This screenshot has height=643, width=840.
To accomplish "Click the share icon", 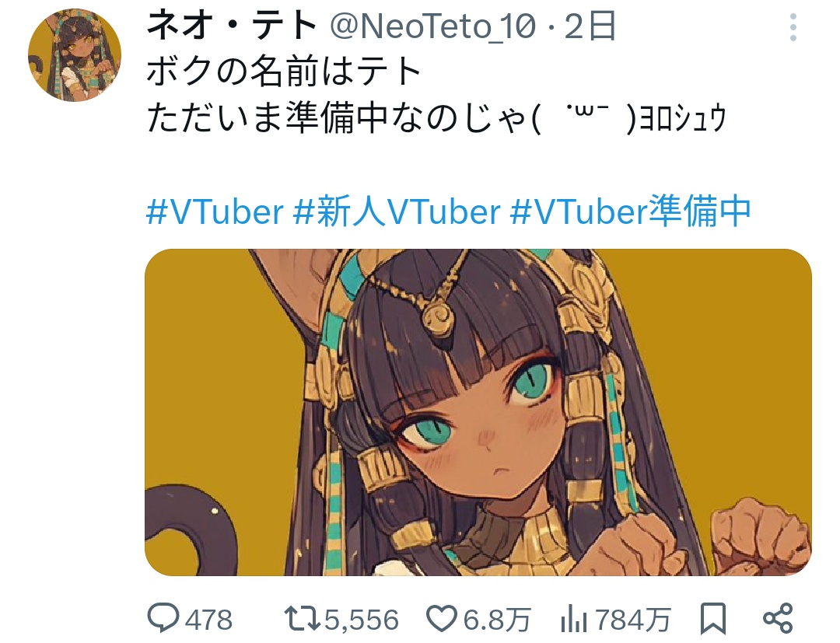I will tap(777, 618).
